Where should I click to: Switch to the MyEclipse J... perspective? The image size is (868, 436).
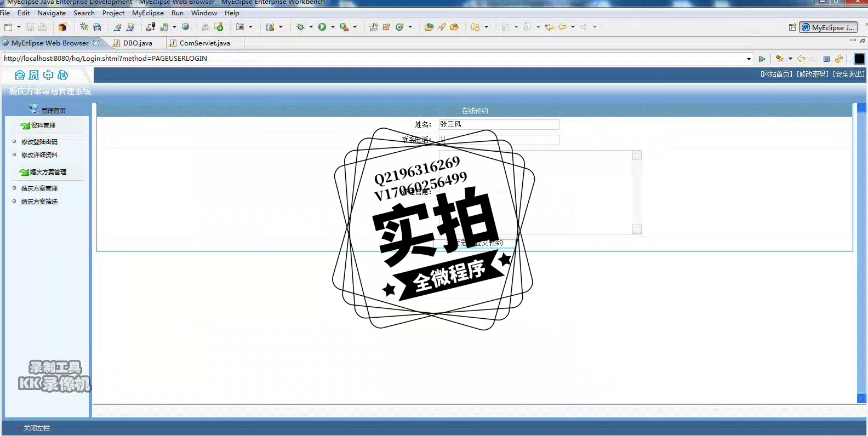828,27
